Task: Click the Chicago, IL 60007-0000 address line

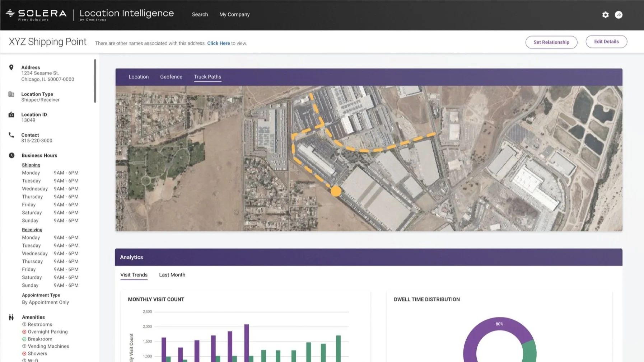Action: pos(48,79)
